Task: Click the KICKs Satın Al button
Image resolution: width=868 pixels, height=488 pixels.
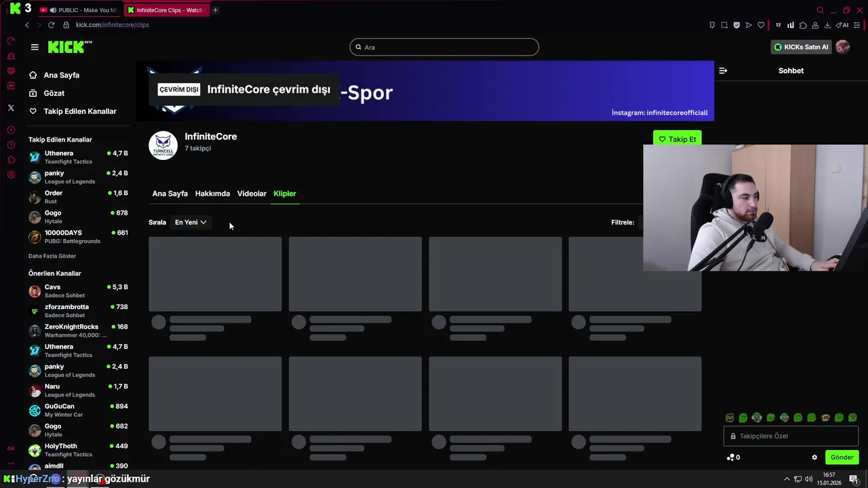Action: tap(802, 47)
